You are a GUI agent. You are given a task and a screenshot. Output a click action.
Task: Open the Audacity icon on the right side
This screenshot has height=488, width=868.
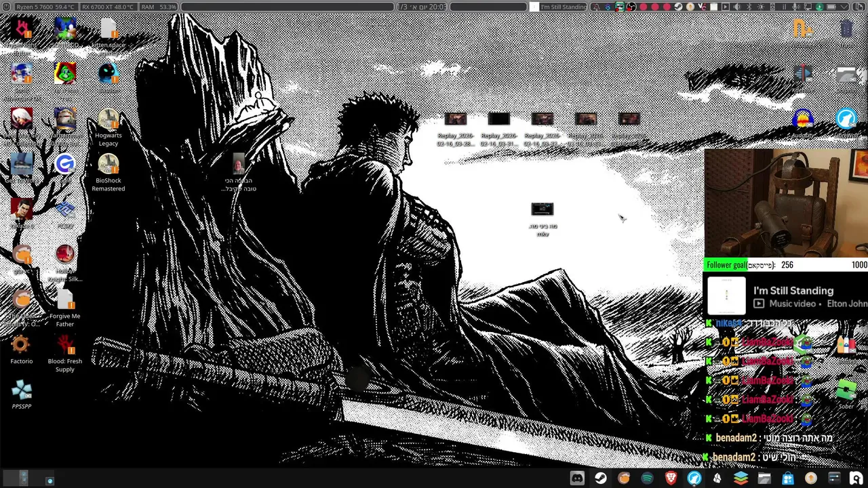point(803,119)
